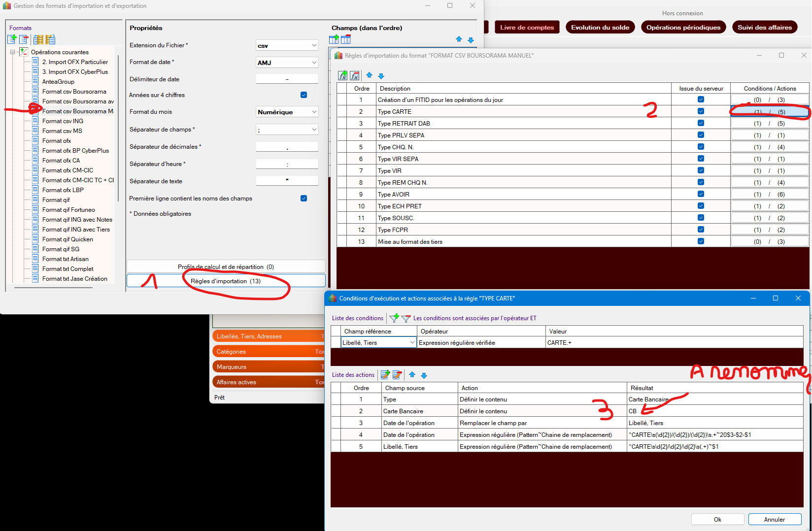Click the add new format icon
812x531 pixels.
click(x=12, y=39)
